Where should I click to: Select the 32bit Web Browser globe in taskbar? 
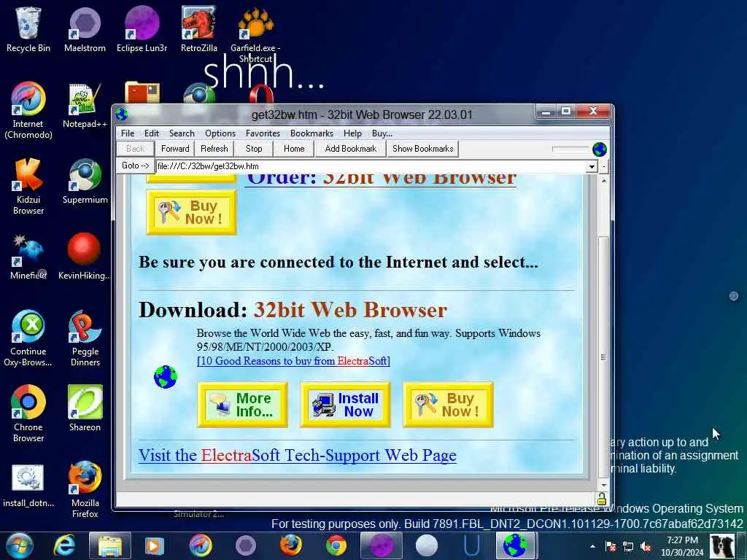(516, 545)
